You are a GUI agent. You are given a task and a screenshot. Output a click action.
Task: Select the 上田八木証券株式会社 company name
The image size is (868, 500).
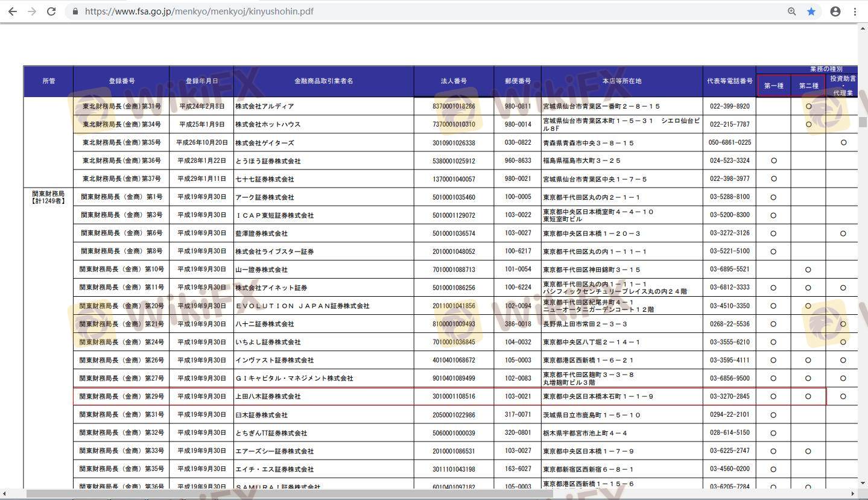(x=268, y=396)
